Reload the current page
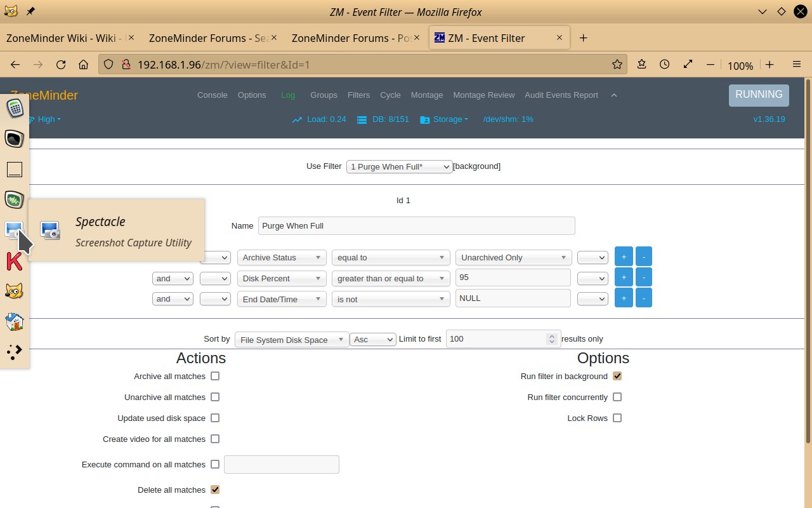 tap(61, 65)
